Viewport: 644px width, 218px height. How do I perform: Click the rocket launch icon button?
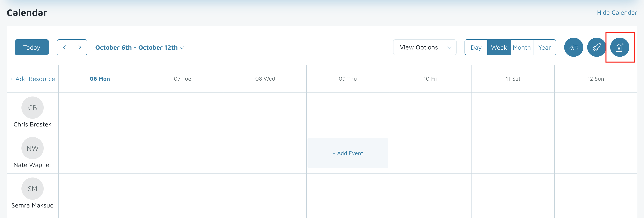click(x=596, y=47)
